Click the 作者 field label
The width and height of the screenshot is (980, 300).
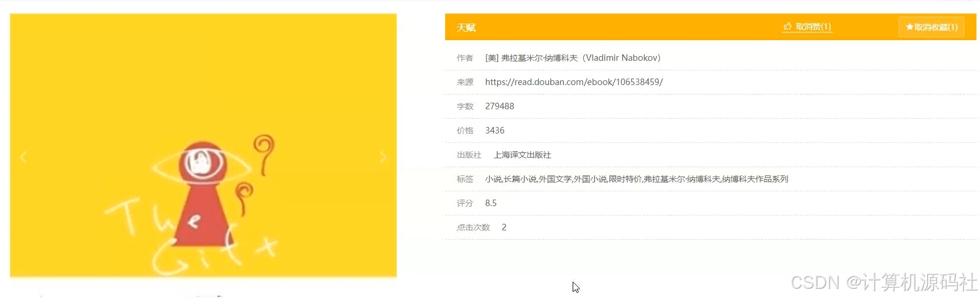465,58
